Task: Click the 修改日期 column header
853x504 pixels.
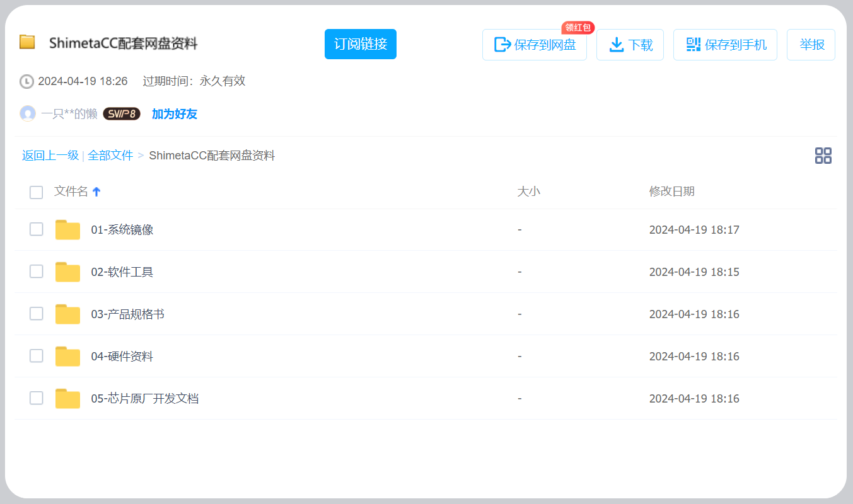Action: (x=672, y=192)
